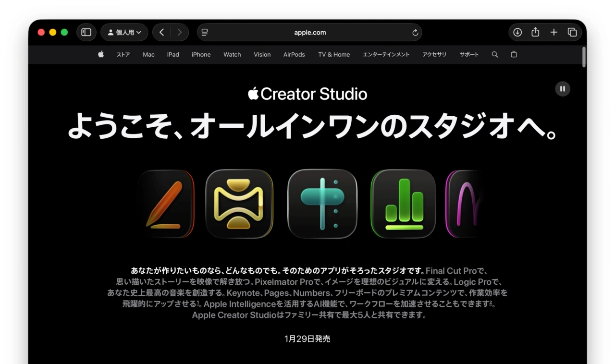
Task: Click the magenta waveform app icon
Action: (465, 204)
